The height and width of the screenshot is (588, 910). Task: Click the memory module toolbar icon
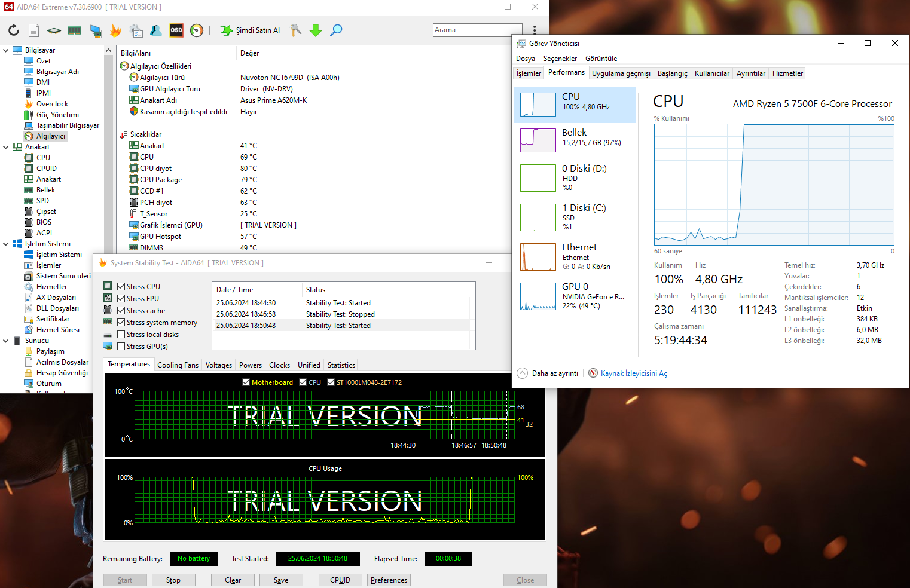point(75,30)
